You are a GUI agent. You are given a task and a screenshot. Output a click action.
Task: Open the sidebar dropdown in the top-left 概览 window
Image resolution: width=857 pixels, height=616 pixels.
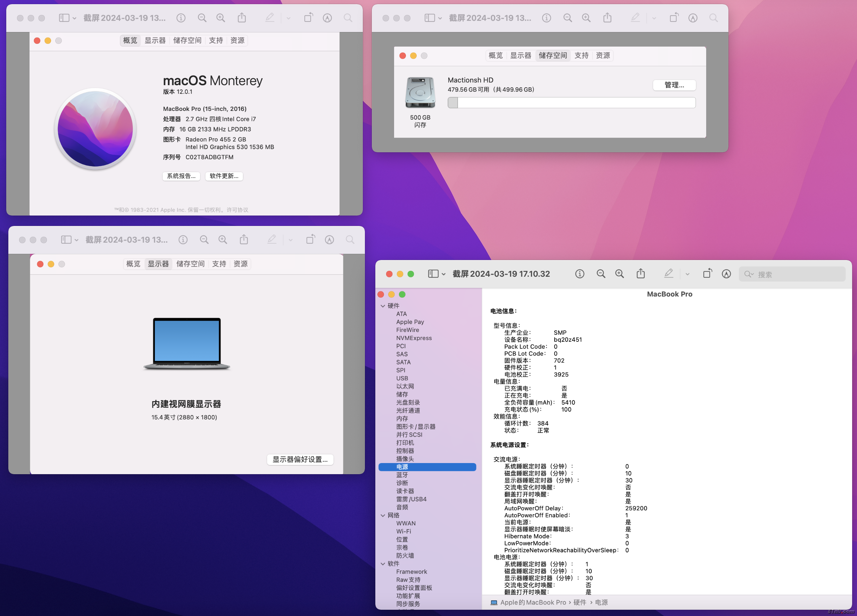coord(74,18)
